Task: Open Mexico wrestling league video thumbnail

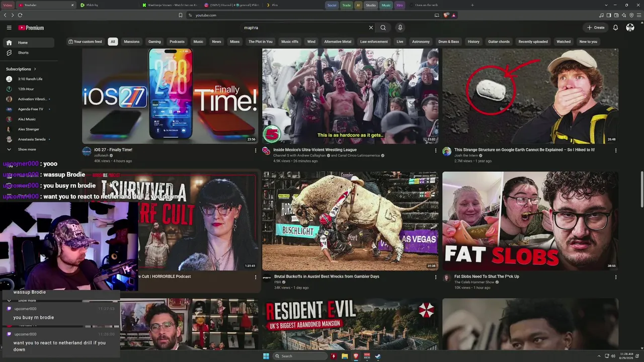Action: pyautogui.click(x=350, y=96)
